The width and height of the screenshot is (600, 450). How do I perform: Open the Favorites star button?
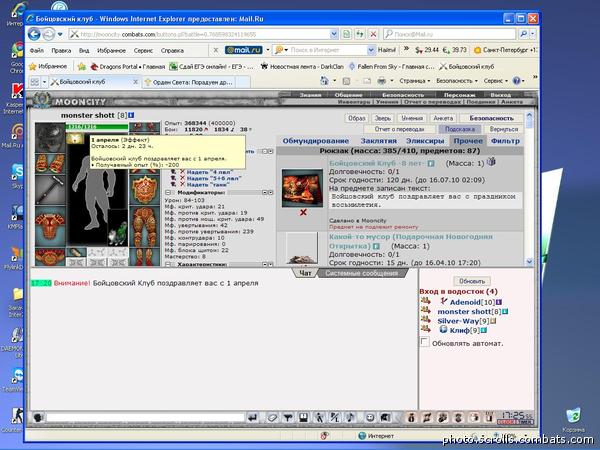(49, 66)
